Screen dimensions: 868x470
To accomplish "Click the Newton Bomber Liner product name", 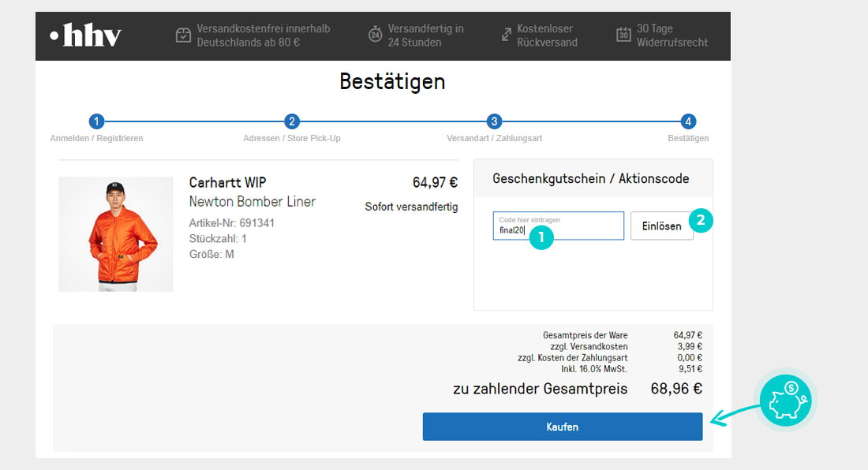I will 252,201.
